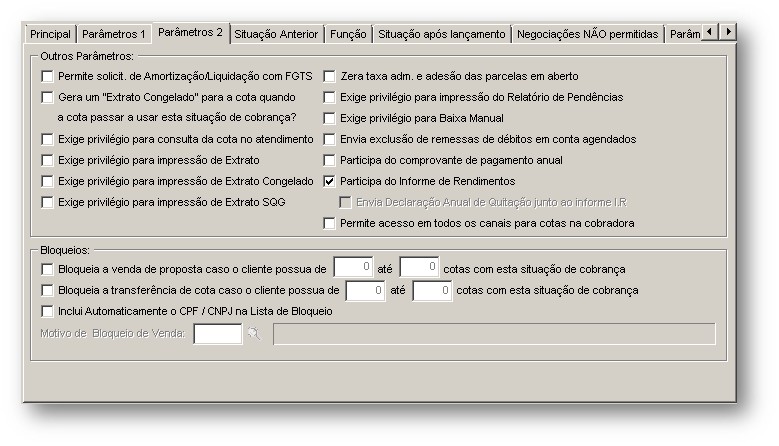Enable privilégio para impressão de Extrato Congelado
The image size is (779, 446).
point(47,181)
